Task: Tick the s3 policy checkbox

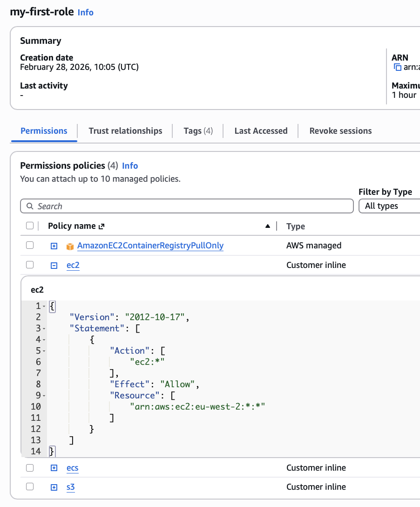Action: 30,486
